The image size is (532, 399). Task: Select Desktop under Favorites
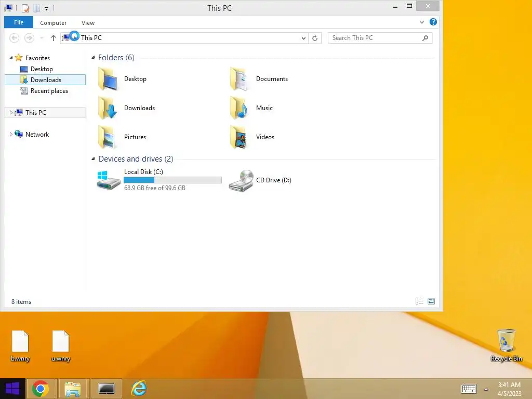(42, 69)
